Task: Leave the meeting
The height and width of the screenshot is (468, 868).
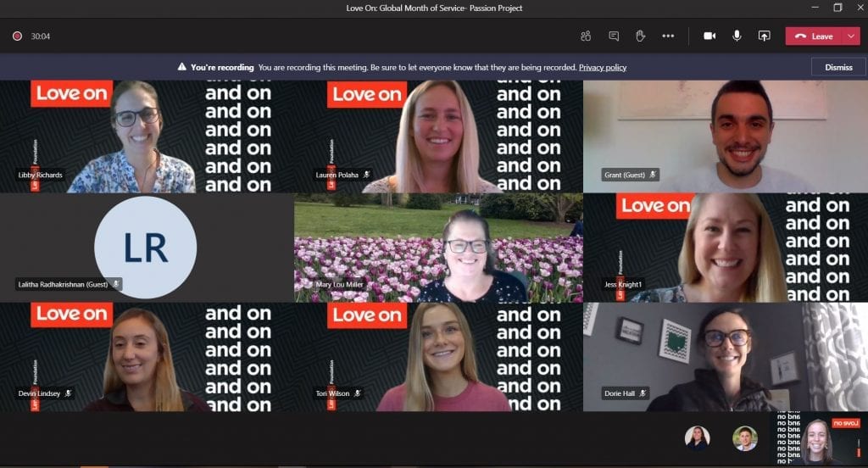Action: [814, 36]
